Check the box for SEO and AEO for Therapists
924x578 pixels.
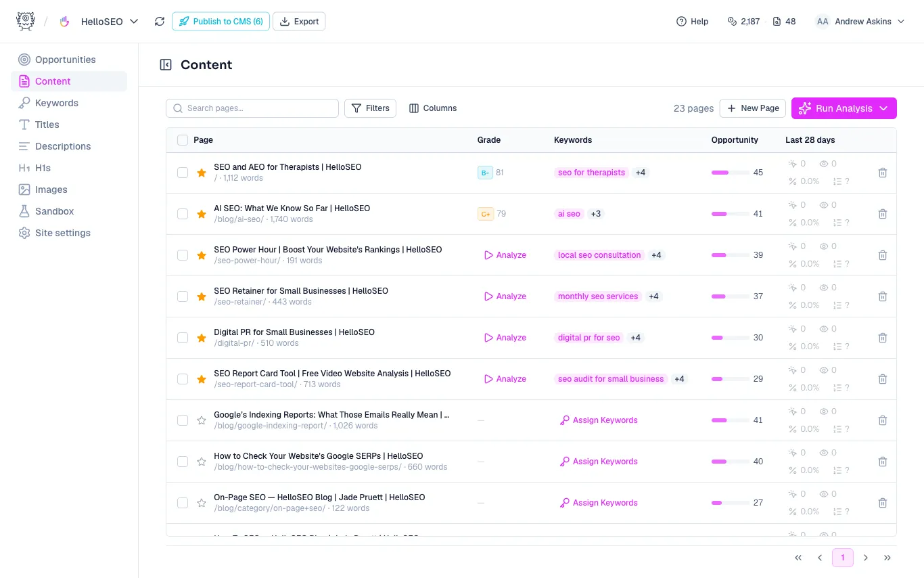183,173
